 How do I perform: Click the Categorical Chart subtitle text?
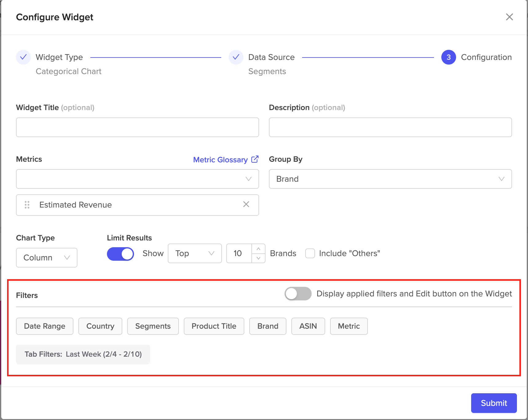coord(69,71)
